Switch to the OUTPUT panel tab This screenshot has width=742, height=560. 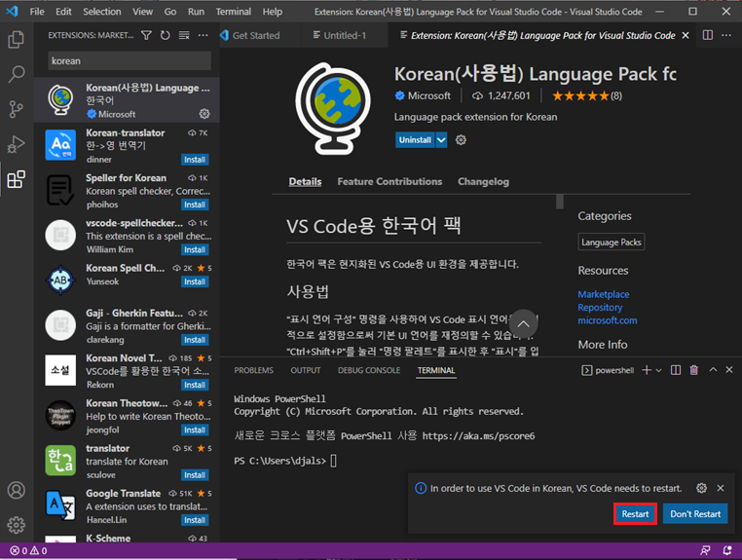[305, 370]
